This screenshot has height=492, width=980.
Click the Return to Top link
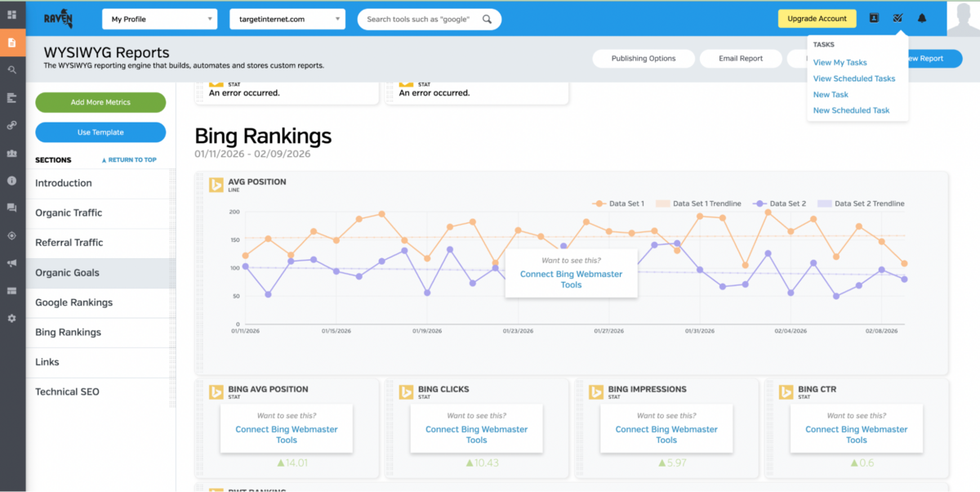coord(129,160)
